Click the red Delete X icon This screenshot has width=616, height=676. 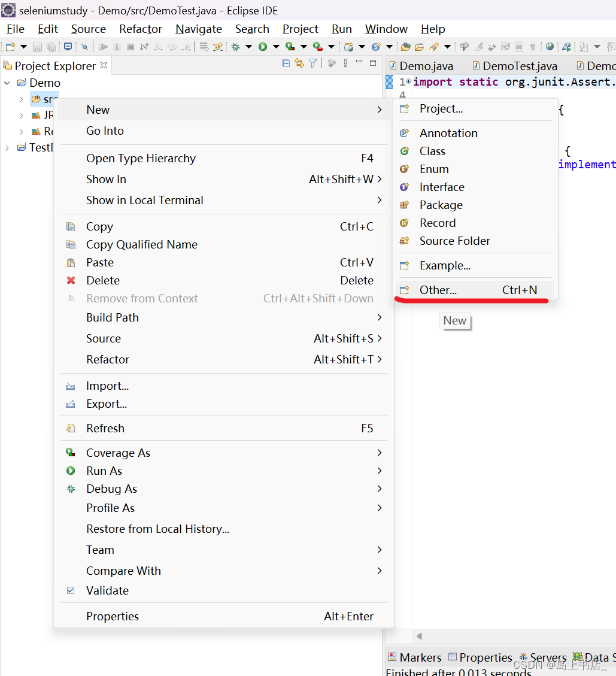[71, 280]
